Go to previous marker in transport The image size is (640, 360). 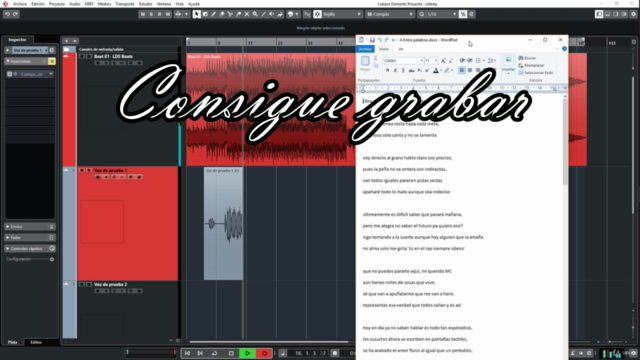(187, 353)
